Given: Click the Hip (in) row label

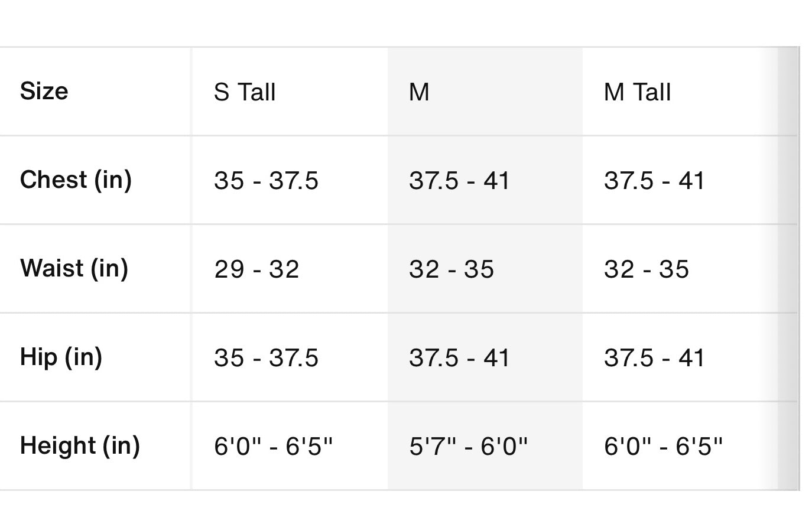Looking at the screenshot, I should click(x=61, y=357).
